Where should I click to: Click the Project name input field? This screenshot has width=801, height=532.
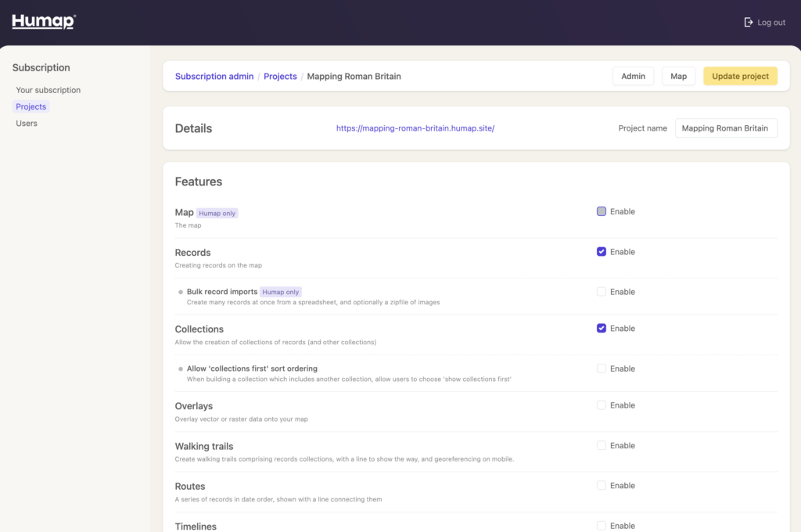[x=726, y=128]
